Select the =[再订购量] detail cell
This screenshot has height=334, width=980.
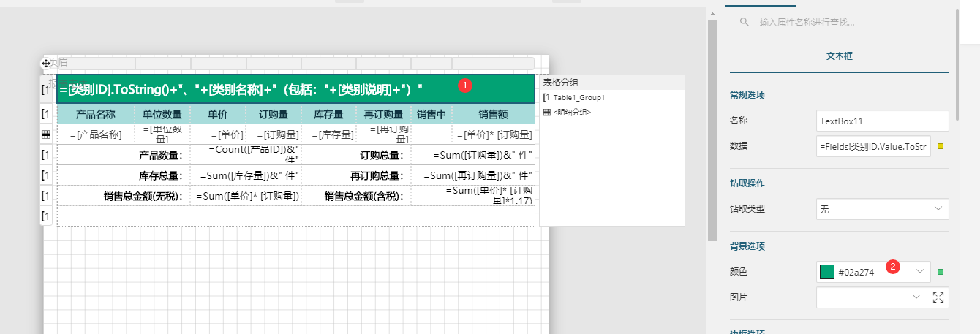click(384, 134)
